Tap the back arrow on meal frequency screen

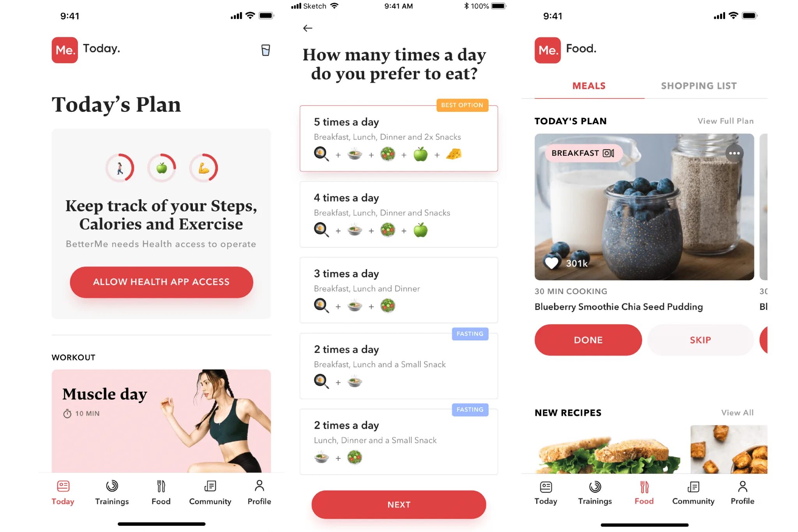[308, 28]
